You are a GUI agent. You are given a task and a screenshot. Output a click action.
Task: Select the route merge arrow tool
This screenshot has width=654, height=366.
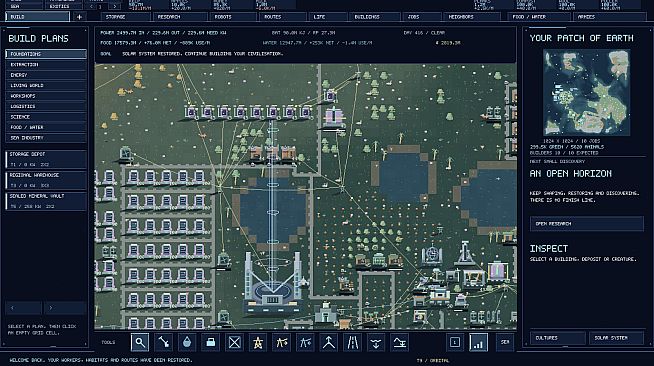pos(329,343)
